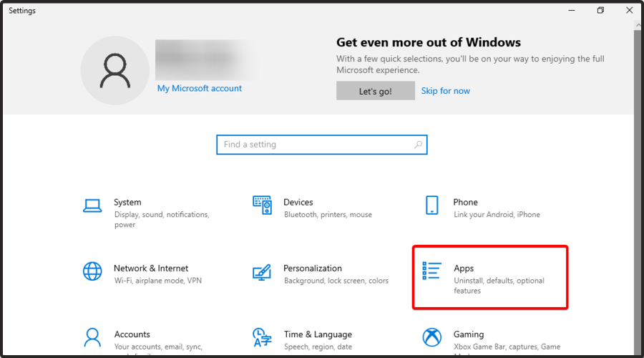
Task: Click the Devices keyboard and speaker icon
Action: pos(262,206)
